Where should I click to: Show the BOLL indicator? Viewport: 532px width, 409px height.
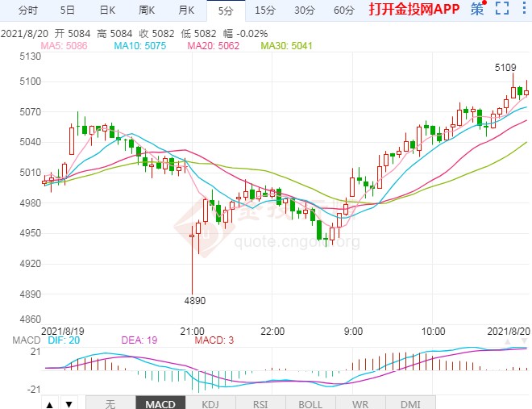click(310, 403)
